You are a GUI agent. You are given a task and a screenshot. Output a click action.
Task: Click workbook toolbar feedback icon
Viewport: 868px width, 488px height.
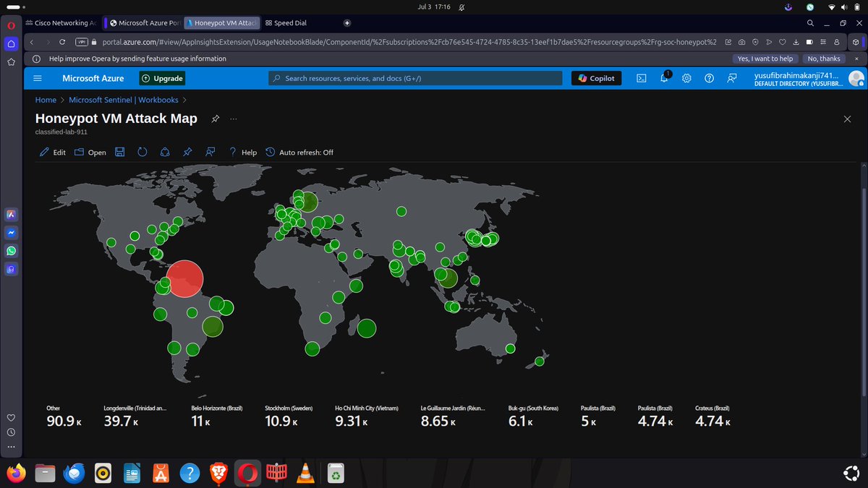pos(210,152)
